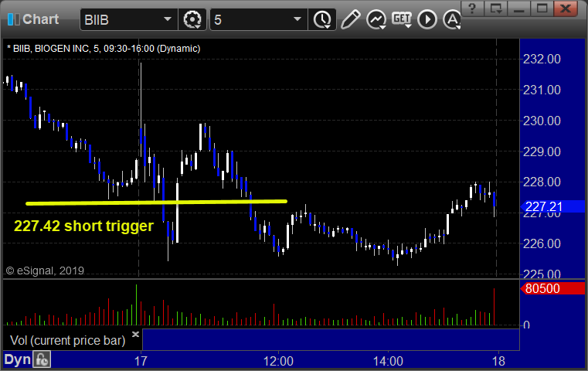Viewport: 588px width, 371px height.
Task: Select the yellow short trigger line
Action: (156, 203)
